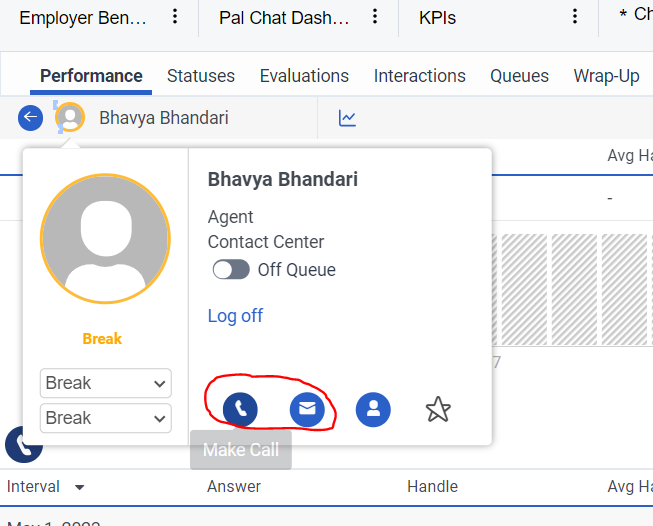
Task: Switch to the Evaluations tab
Action: [x=304, y=76]
